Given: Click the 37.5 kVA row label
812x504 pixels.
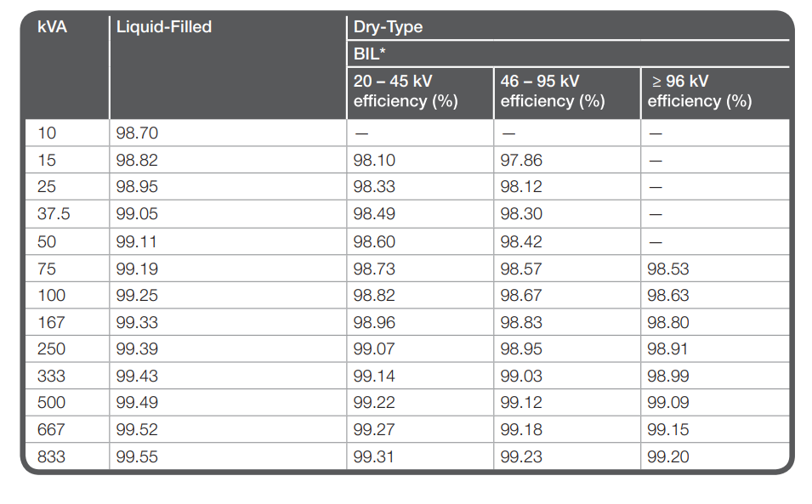Looking at the screenshot, I should pos(54,213).
